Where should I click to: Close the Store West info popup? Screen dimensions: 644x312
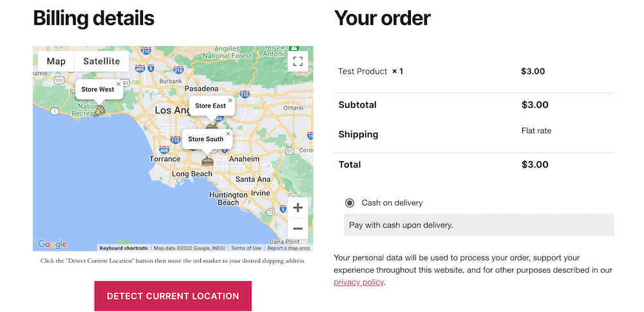click(118, 84)
